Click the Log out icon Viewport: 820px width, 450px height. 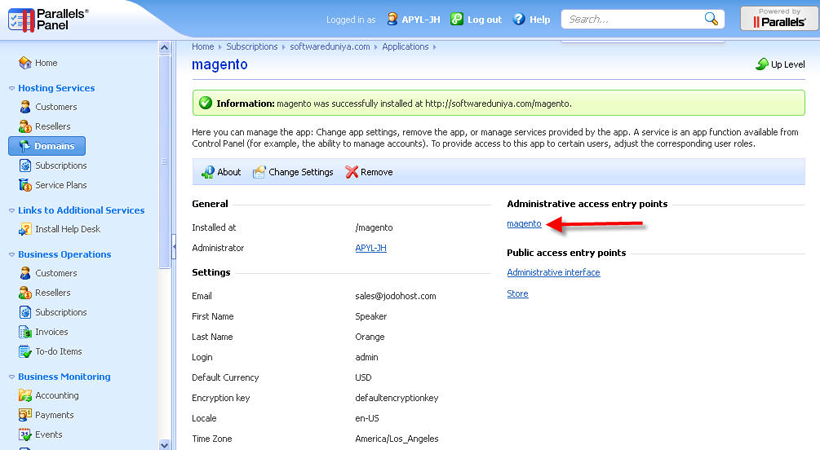(x=457, y=19)
